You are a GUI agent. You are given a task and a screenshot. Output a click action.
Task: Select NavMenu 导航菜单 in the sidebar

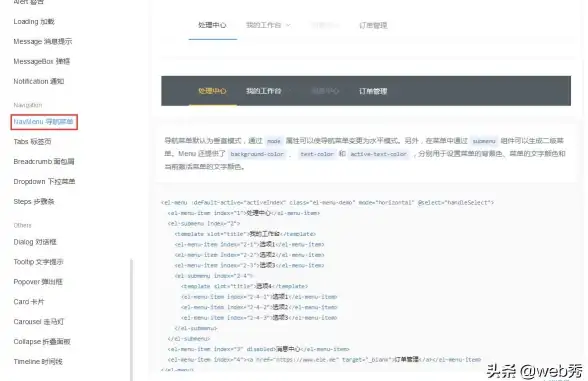coord(44,122)
